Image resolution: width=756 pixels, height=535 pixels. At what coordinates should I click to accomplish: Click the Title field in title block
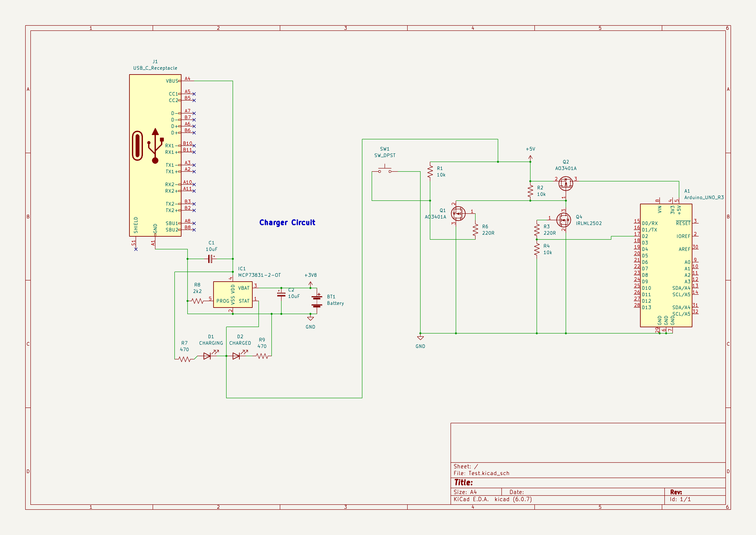[463, 483]
